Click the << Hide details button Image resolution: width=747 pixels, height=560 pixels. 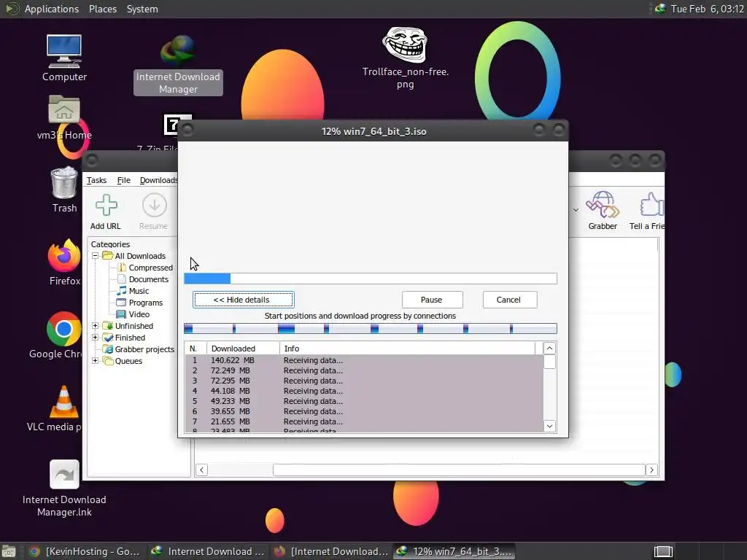pos(244,300)
